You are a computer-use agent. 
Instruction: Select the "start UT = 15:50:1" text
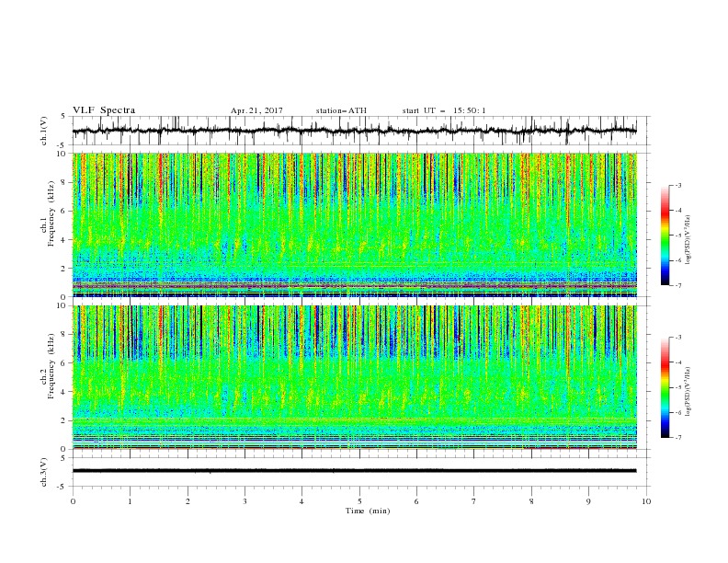click(x=444, y=110)
